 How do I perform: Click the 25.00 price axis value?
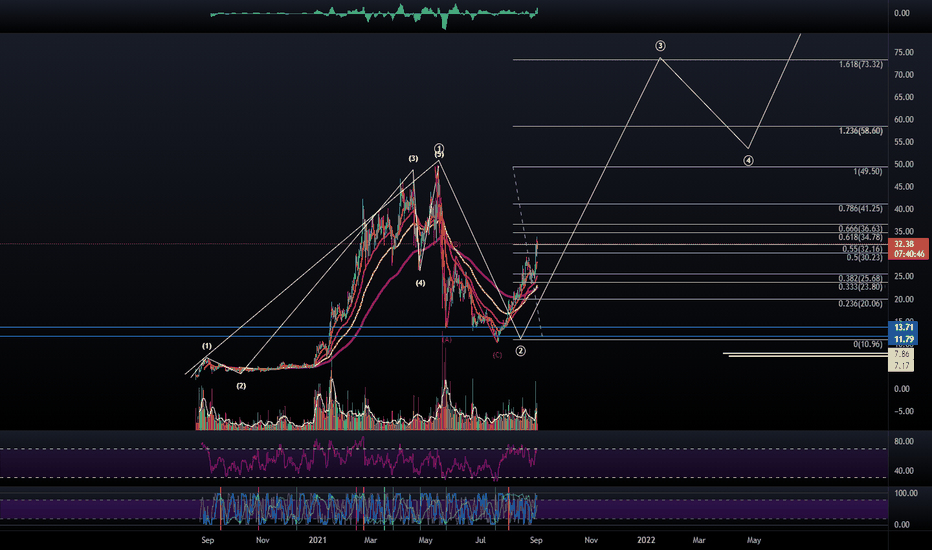click(x=903, y=276)
